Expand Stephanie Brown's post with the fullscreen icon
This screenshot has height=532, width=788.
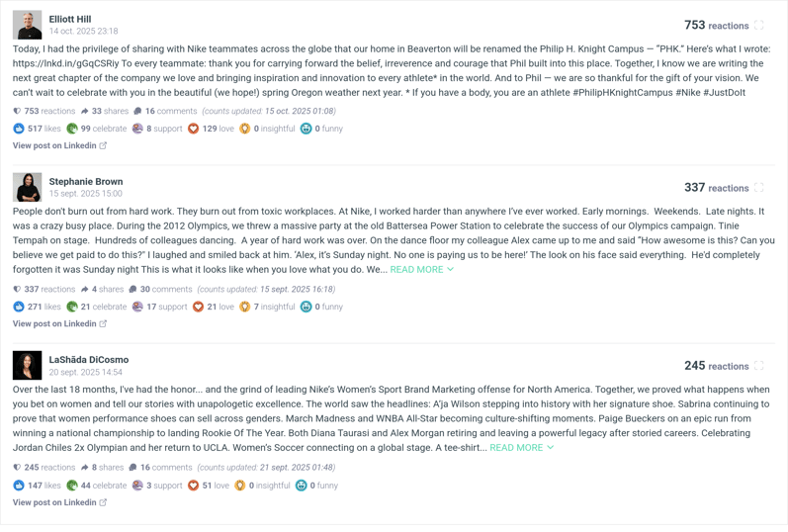click(759, 188)
